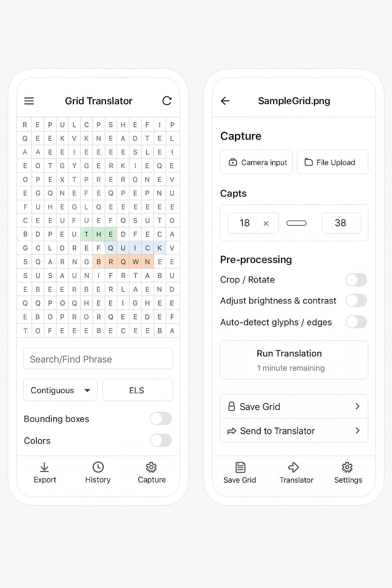Click the Search/Find Phrase field
This screenshot has width=392, height=588.
tap(98, 359)
